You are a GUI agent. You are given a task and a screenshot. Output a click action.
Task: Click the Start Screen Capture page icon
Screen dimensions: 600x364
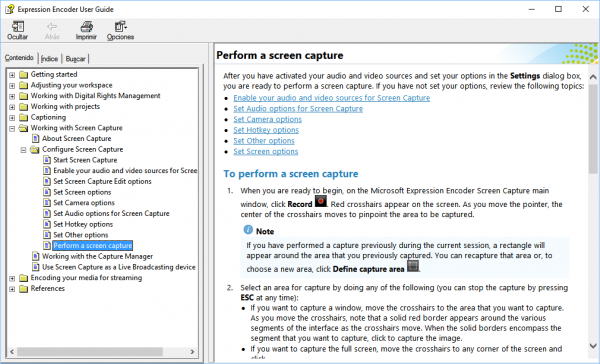[x=47, y=160]
